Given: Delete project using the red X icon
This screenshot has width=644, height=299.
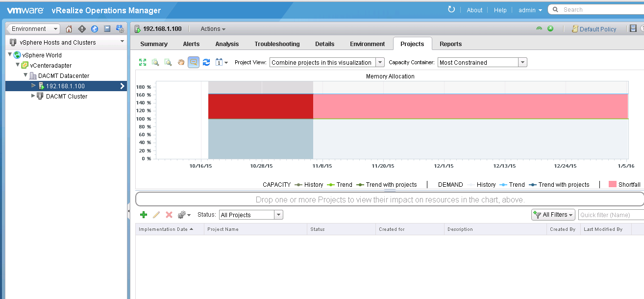Looking at the screenshot, I should coord(169,215).
